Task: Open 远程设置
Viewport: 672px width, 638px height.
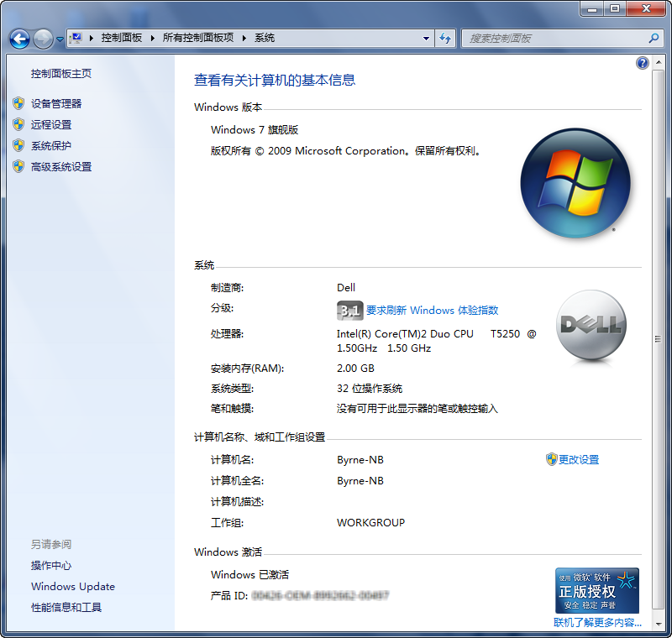Action: click(x=51, y=124)
